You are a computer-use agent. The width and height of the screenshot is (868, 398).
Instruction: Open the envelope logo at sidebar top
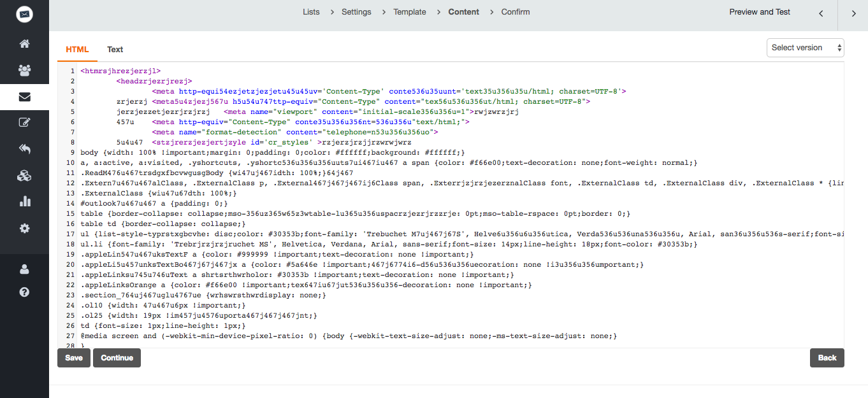click(24, 14)
